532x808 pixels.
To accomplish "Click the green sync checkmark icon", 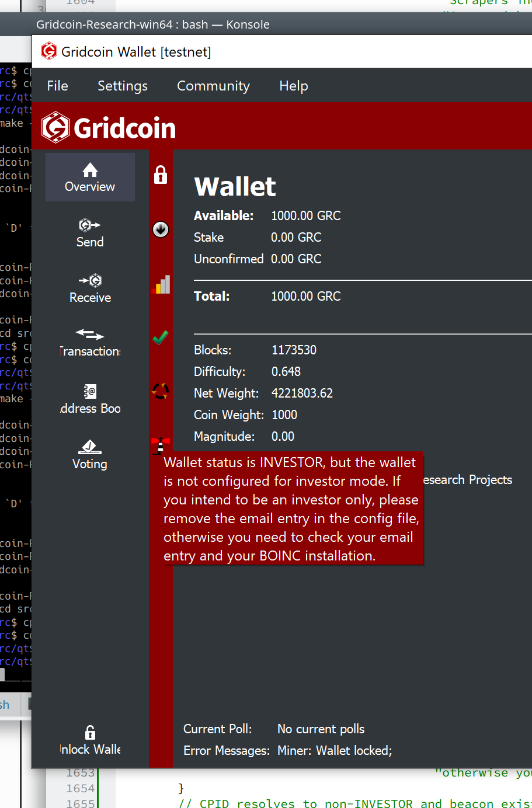I will tap(161, 337).
